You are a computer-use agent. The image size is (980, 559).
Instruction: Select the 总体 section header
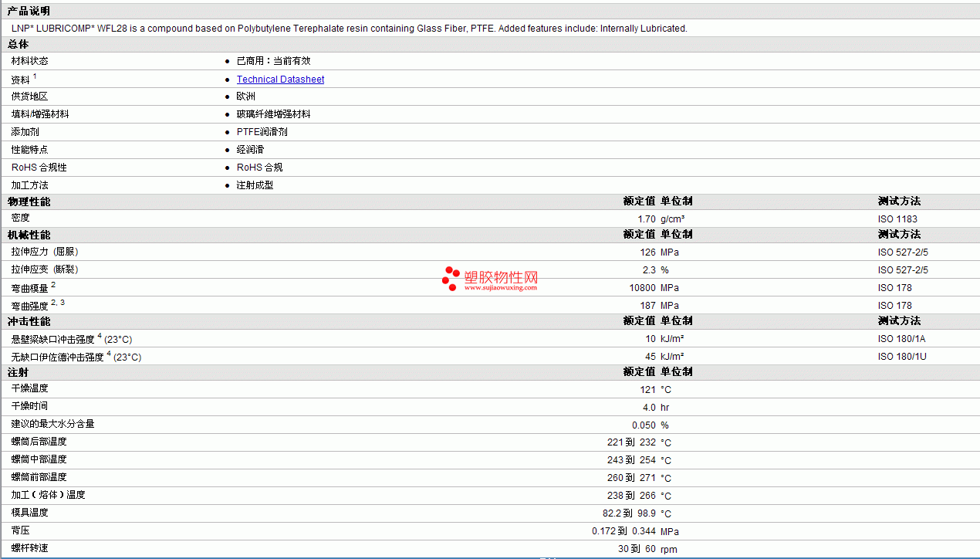tap(19, 45)
